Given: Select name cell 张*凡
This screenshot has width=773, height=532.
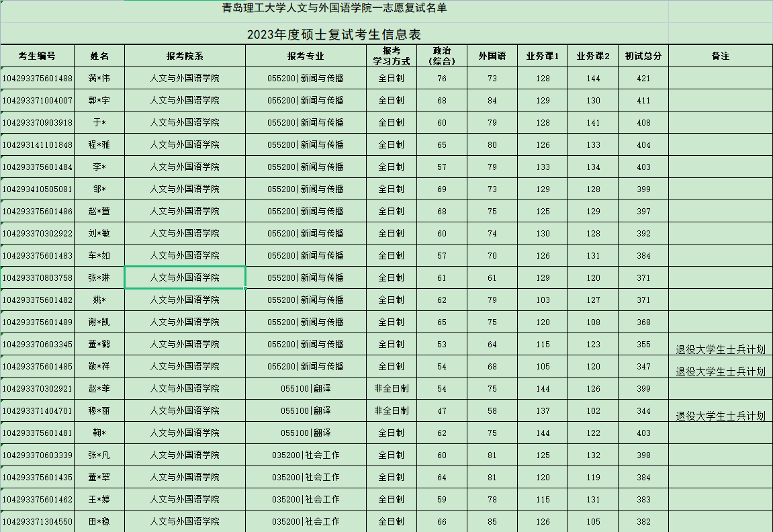Looking at the screenshot, I should pos(99,455).
